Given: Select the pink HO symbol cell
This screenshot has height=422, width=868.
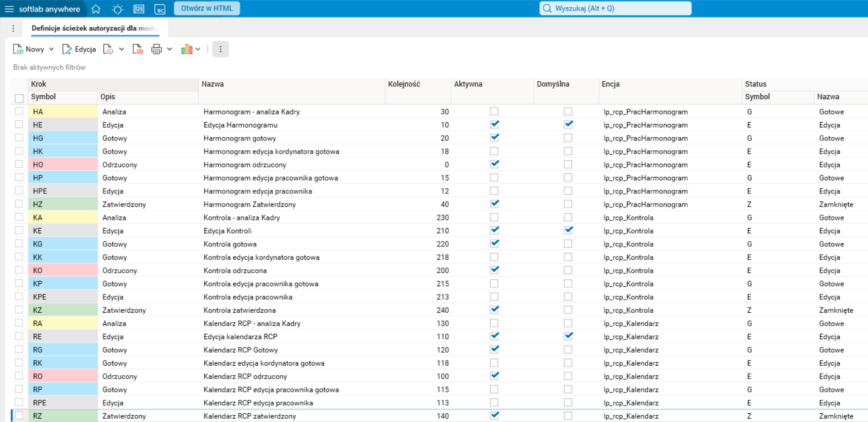Looking at the screenshot, I should pyautogui.click(x=63, y=165).
